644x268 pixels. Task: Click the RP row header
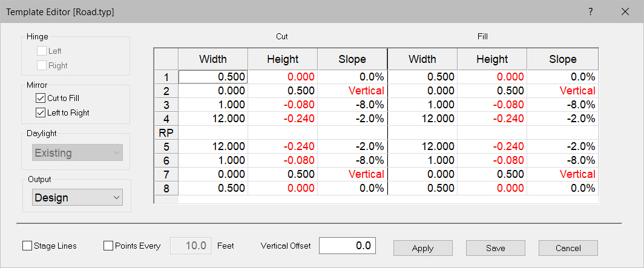click(x=166, y=132)
